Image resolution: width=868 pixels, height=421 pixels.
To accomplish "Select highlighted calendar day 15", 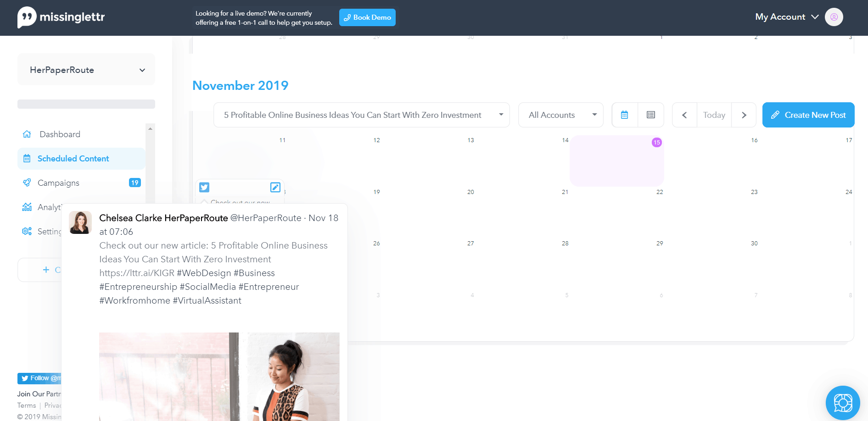I will point(616,161).
